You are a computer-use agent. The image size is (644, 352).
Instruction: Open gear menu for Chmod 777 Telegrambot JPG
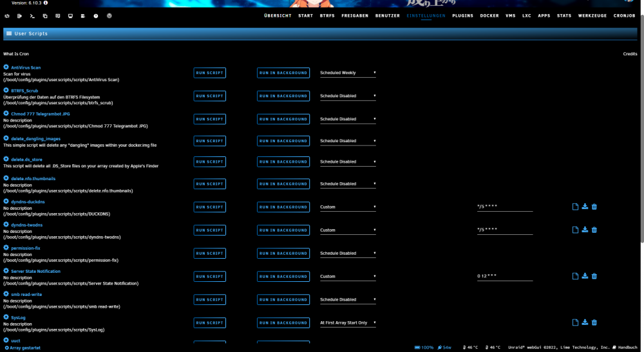[x=6, y=113]
